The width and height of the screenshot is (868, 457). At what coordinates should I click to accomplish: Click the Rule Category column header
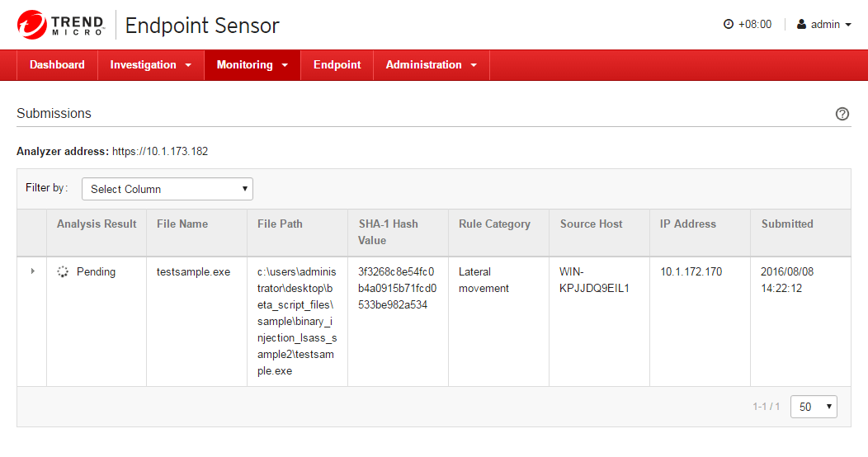[x=494, y=224]
